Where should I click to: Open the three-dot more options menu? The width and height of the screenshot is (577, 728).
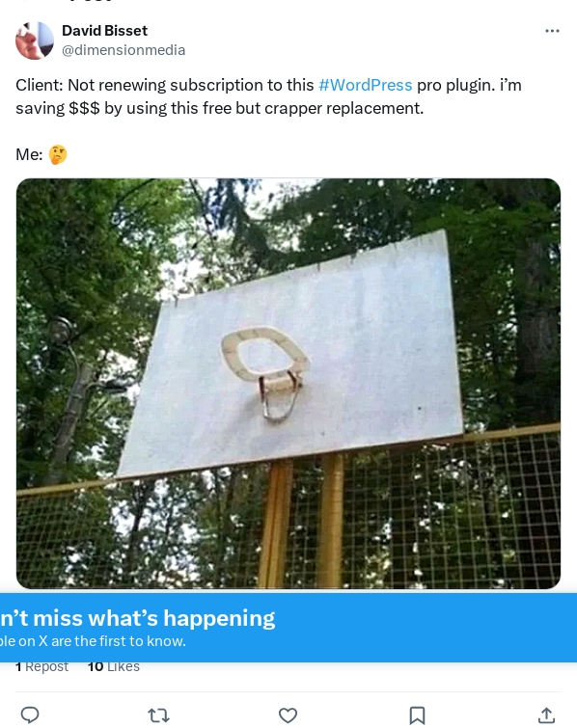(x=552, y=31)
